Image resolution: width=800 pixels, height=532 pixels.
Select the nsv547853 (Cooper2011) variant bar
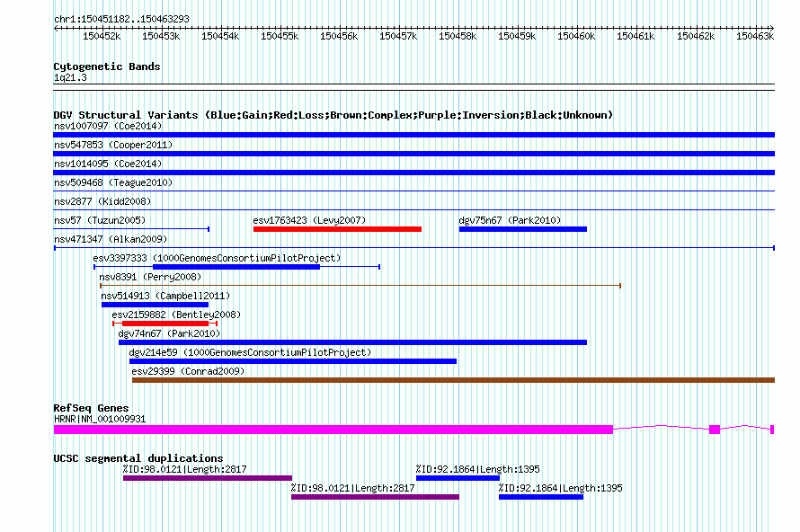pos(413,154)
